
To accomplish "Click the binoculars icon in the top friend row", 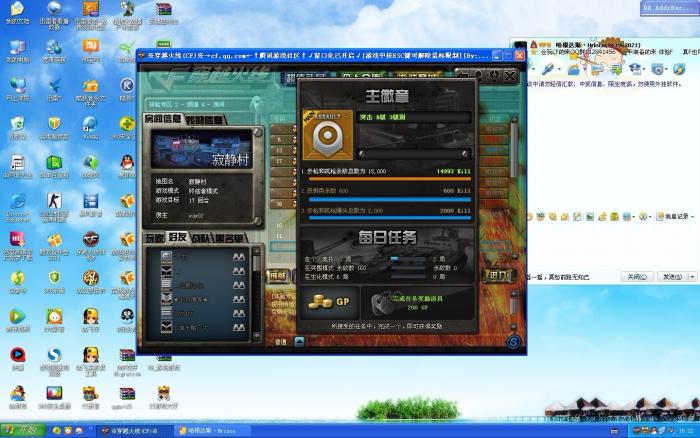I will click(239, 257).
